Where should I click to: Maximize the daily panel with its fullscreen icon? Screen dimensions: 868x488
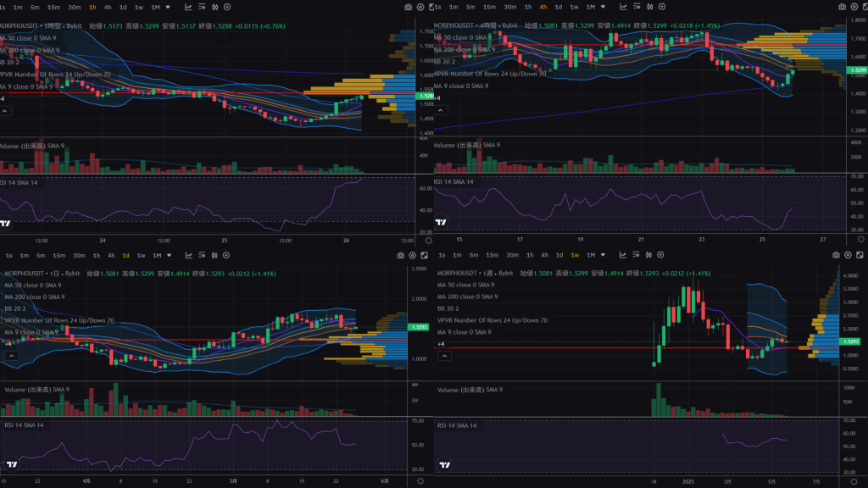pos(424,255)
